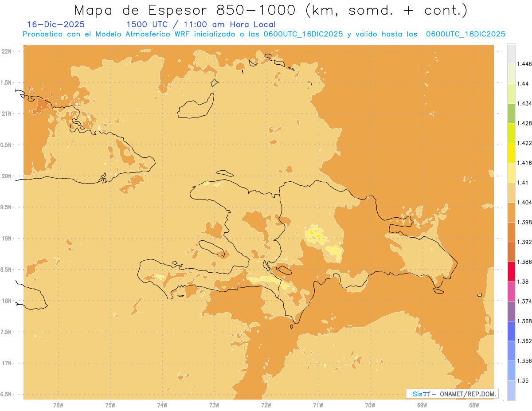Click the legend value "1.398"

coord(524,222)
